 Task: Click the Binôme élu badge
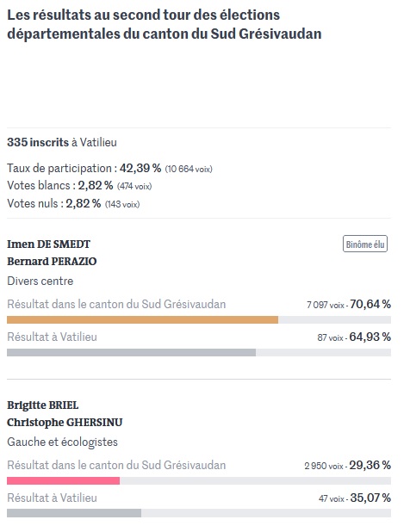click(x=365, y=244)
